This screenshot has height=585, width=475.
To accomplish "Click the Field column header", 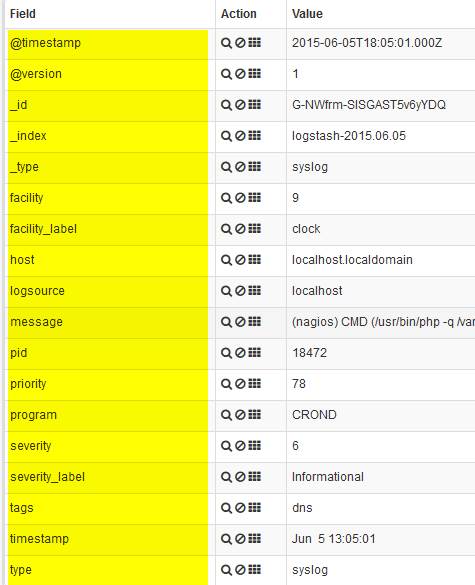I will (x=23, y=14).
